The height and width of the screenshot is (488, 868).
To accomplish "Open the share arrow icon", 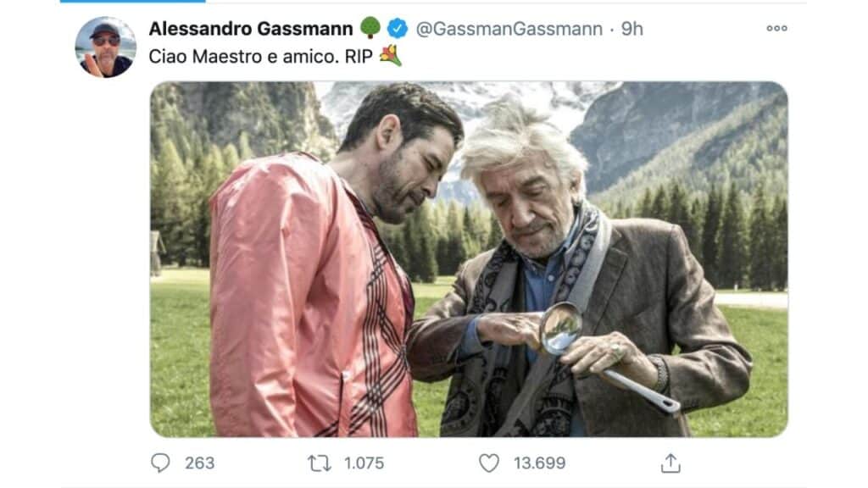I will tap(670, 463).
